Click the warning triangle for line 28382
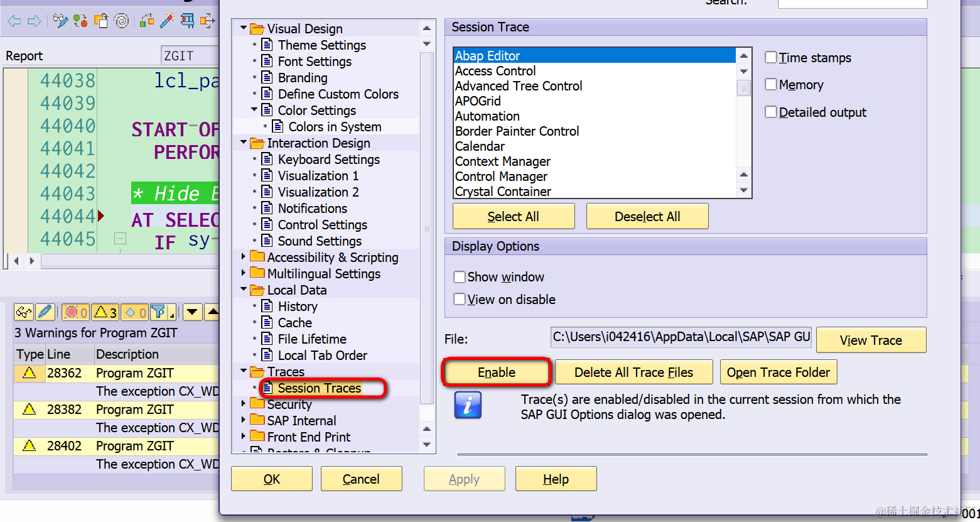Image resolution: width=980 pixels, height=522 pixels. click(x=29, y=410)
